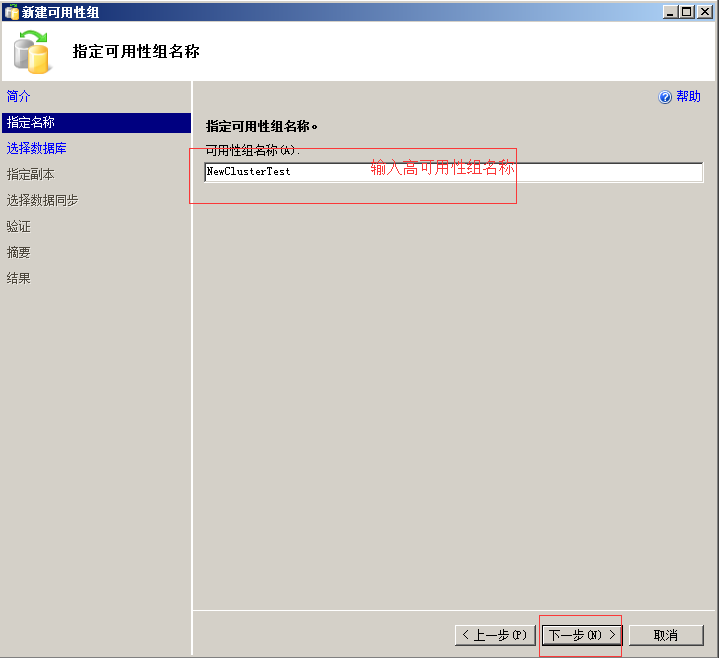Viewport: 719px width, 658px height.
Task: Proceed with the 下一步(N) button
Action: (x=581, y=635)
